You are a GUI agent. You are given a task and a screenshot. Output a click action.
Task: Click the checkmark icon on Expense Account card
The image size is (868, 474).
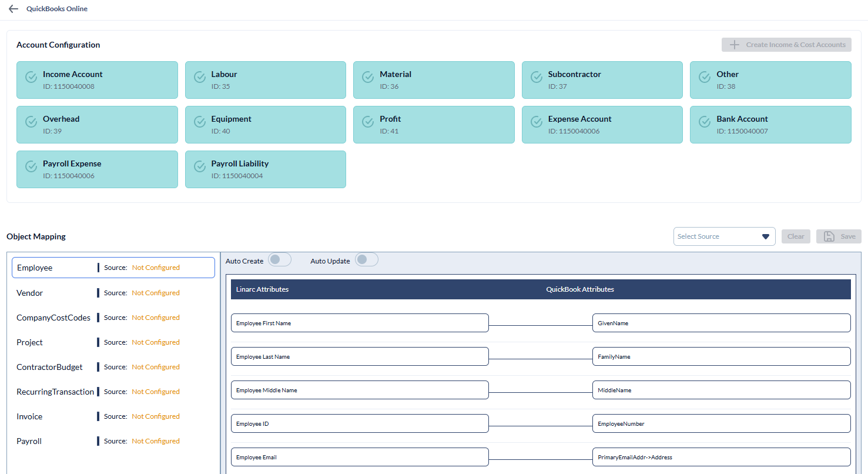pyautogui.click(x=537, y=122)
